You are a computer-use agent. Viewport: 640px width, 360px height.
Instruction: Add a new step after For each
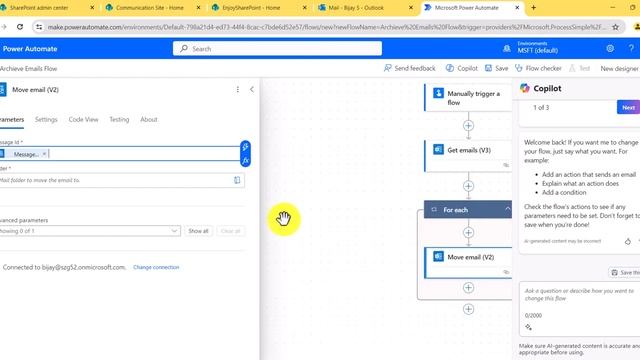click(468, 309)
